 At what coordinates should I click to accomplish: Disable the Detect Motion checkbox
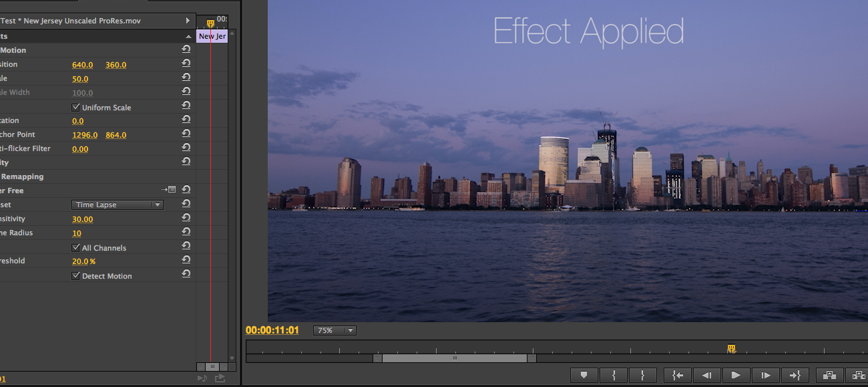[x=75, y=275]
